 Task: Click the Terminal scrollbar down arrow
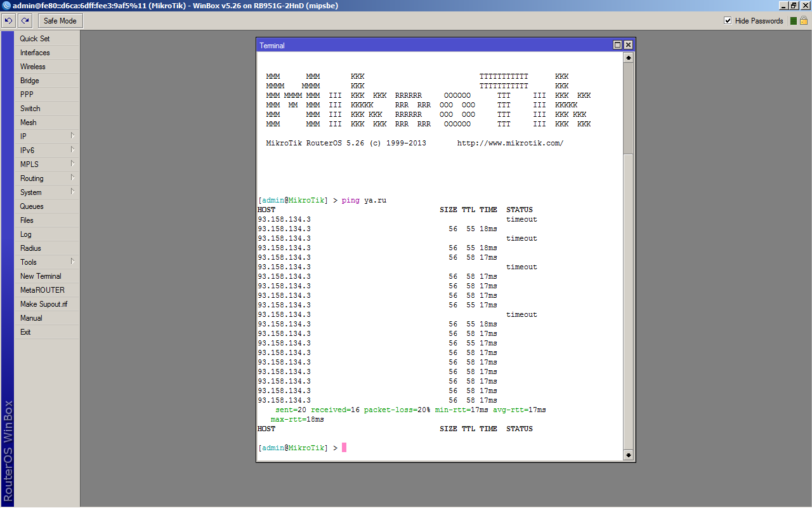pyautogui.click(x=629, y=455)
